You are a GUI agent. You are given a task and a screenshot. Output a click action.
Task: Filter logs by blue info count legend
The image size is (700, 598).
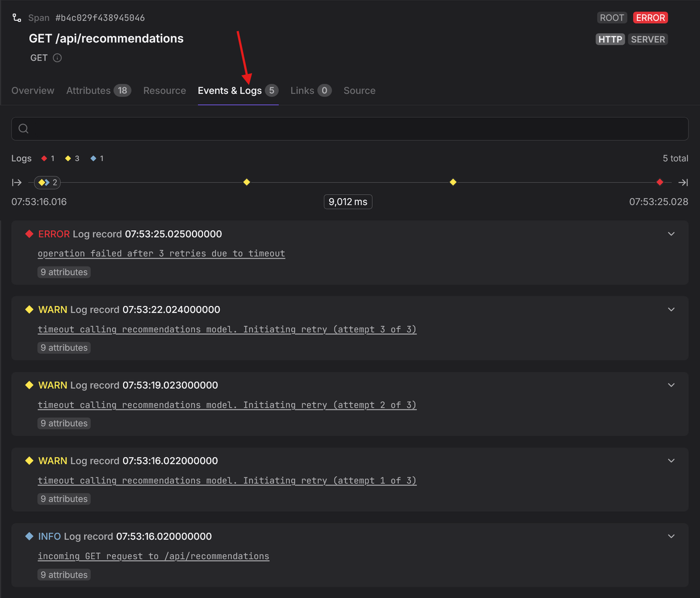point(97,159)
